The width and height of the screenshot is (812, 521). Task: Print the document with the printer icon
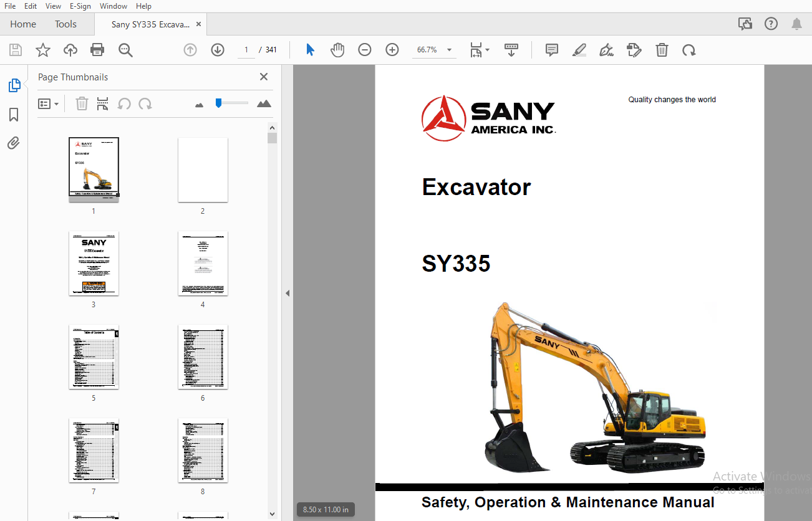[97, 50]
